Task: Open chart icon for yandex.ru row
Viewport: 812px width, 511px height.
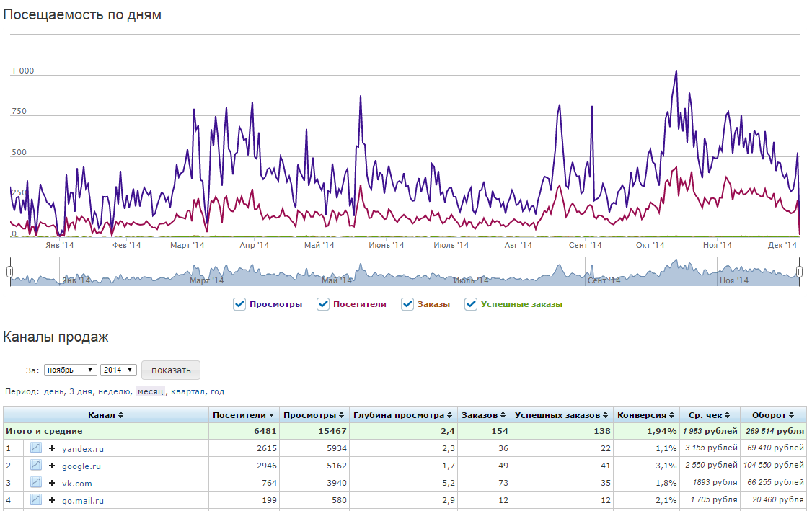Action: click(36, 448)
